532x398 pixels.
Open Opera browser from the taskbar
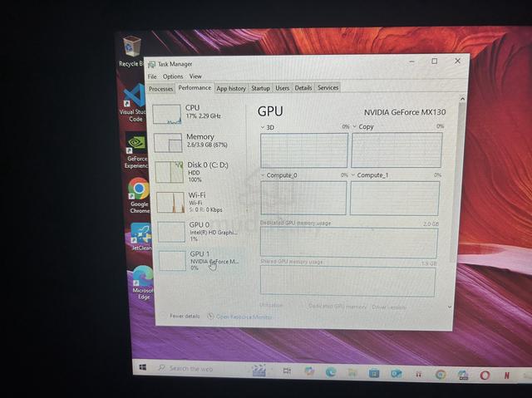click(x=485, y=375)
